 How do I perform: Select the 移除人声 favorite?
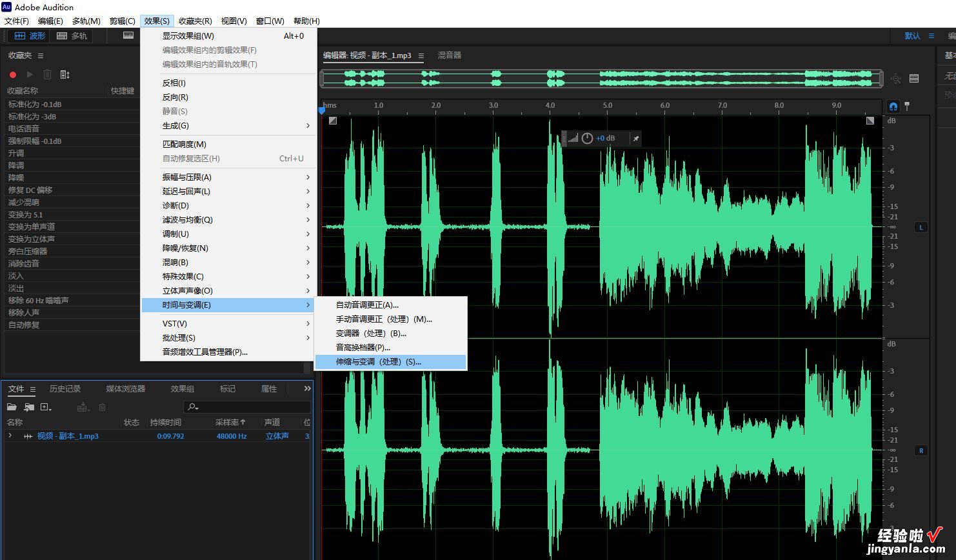(71, 312)
